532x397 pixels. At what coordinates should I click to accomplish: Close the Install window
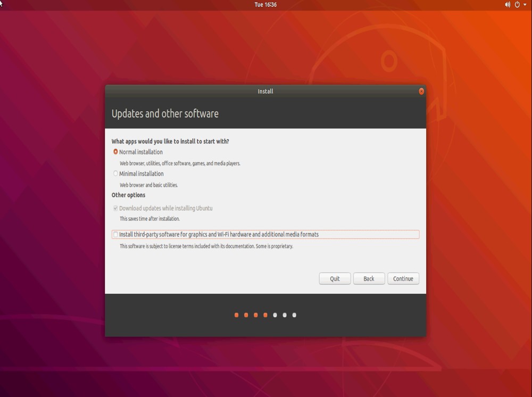[421, 92]
